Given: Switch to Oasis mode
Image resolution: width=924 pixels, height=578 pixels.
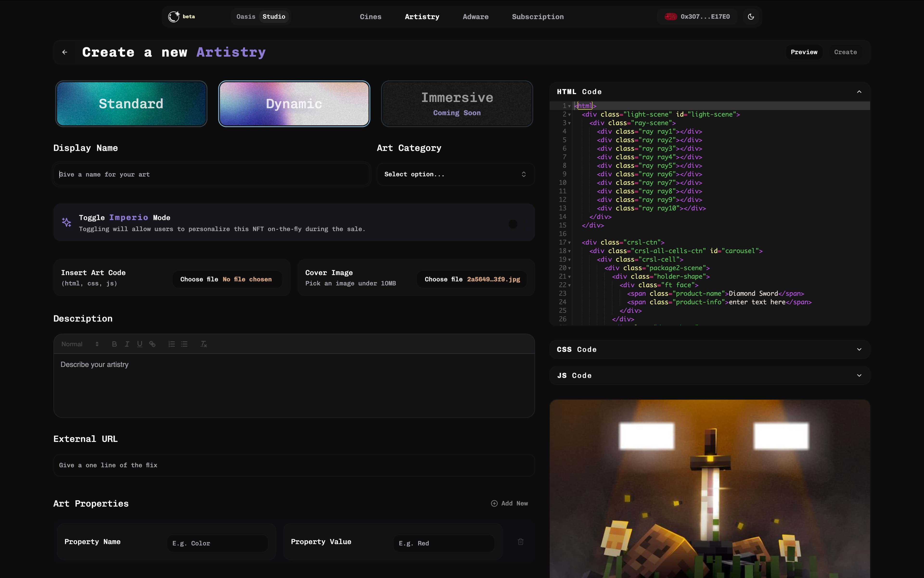Looking at the screenshot, I should point(246,16).
